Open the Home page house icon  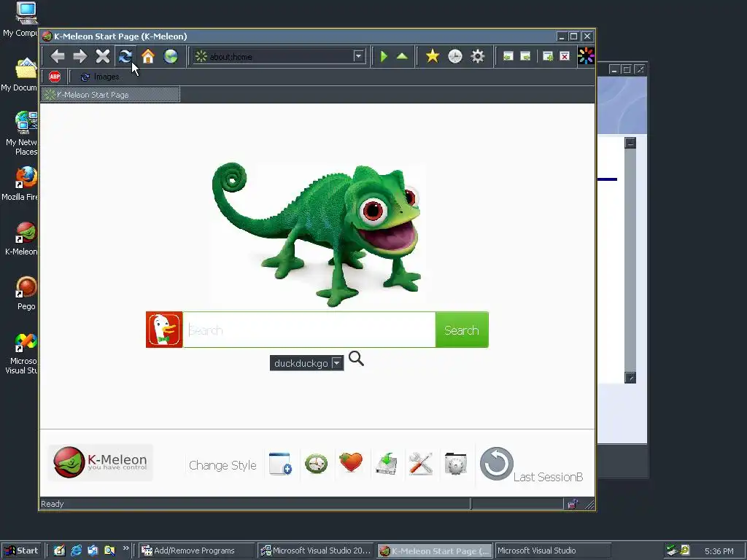point(148,56)
